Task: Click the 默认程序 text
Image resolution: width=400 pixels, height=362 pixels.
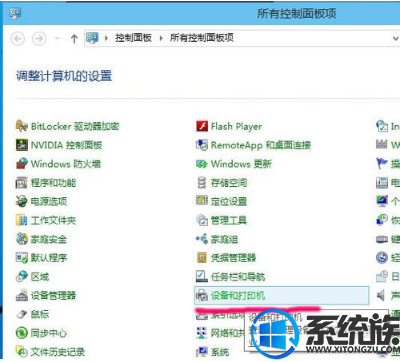Action: tap(49, 258)
